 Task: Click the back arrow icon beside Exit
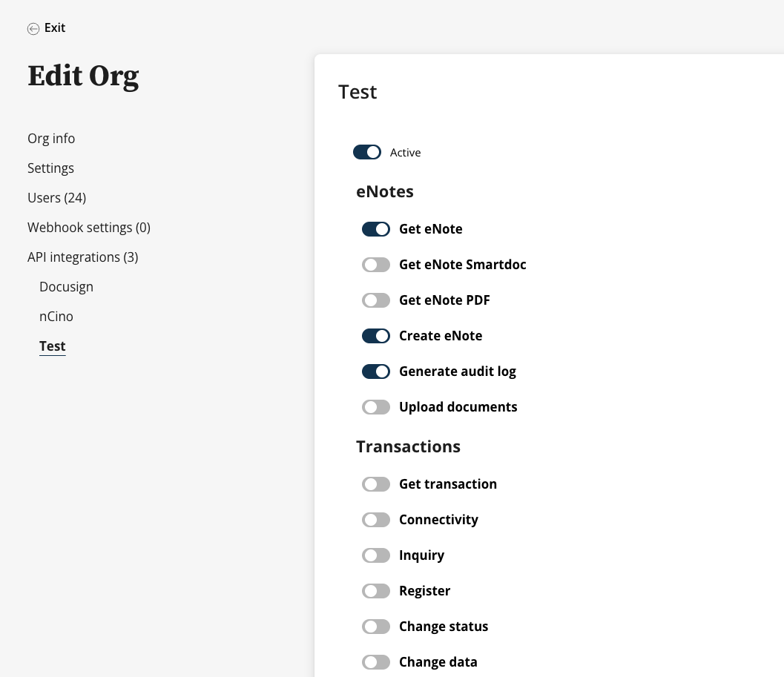[x=33, y=29]
